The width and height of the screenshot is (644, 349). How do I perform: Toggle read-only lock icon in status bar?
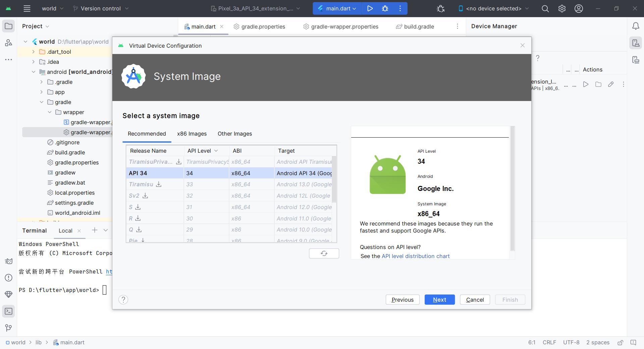click(620, 342)
